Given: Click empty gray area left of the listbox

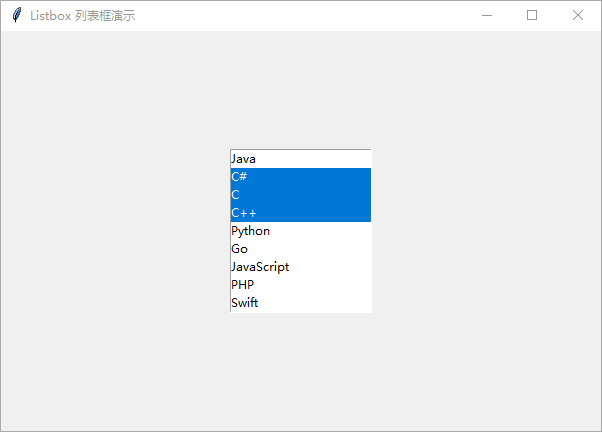Looking at the screenshot, I should [x=115, y=230].
